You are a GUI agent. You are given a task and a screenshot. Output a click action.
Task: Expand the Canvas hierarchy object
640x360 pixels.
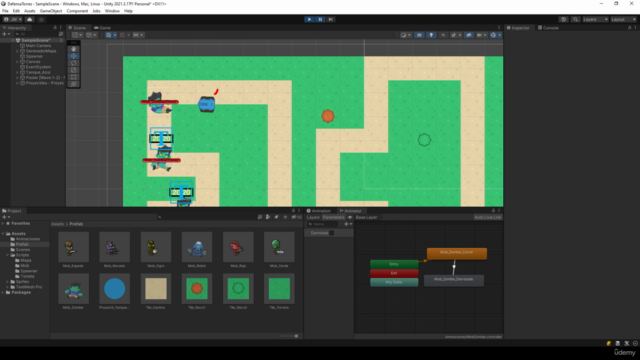(17, 62)
